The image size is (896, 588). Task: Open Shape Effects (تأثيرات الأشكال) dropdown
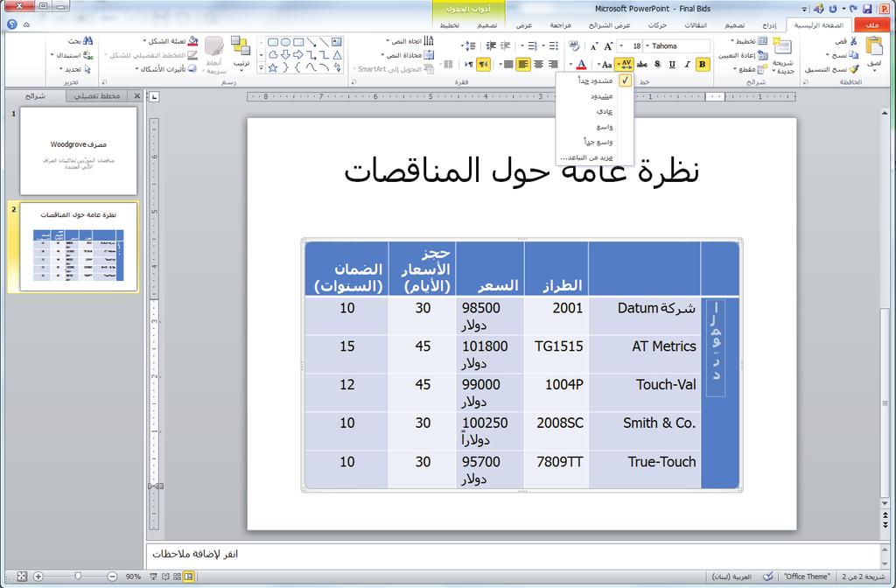tap(165, 69)
